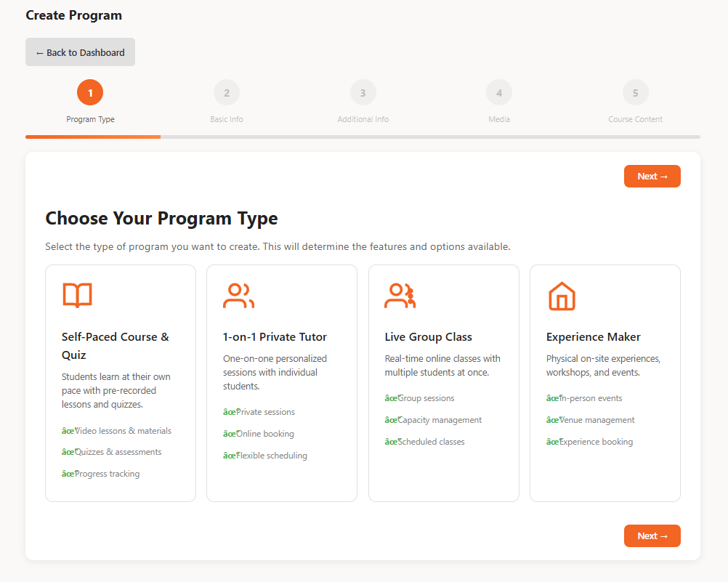
Task: Switch to step 4 Media
Action: 499,93
